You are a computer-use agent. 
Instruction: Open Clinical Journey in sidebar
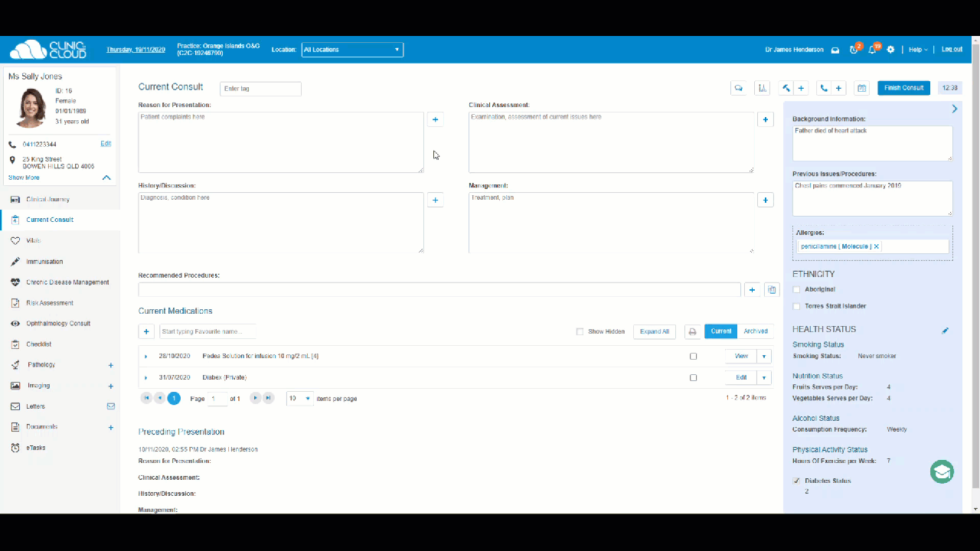tap(47, 200)
